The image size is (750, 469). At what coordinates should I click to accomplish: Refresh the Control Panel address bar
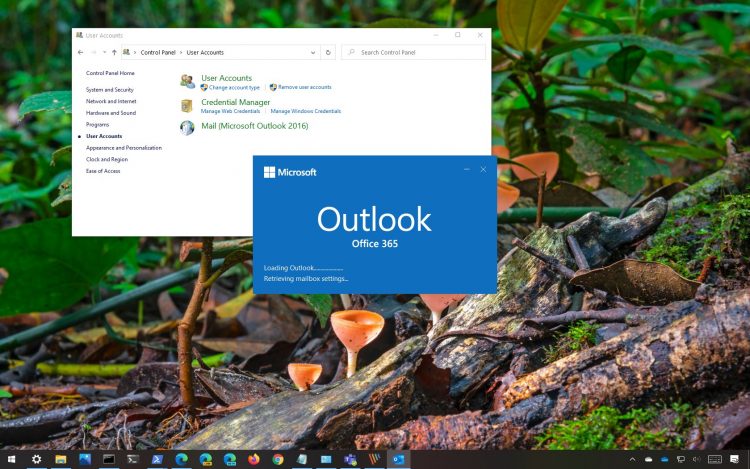[328, 52]
